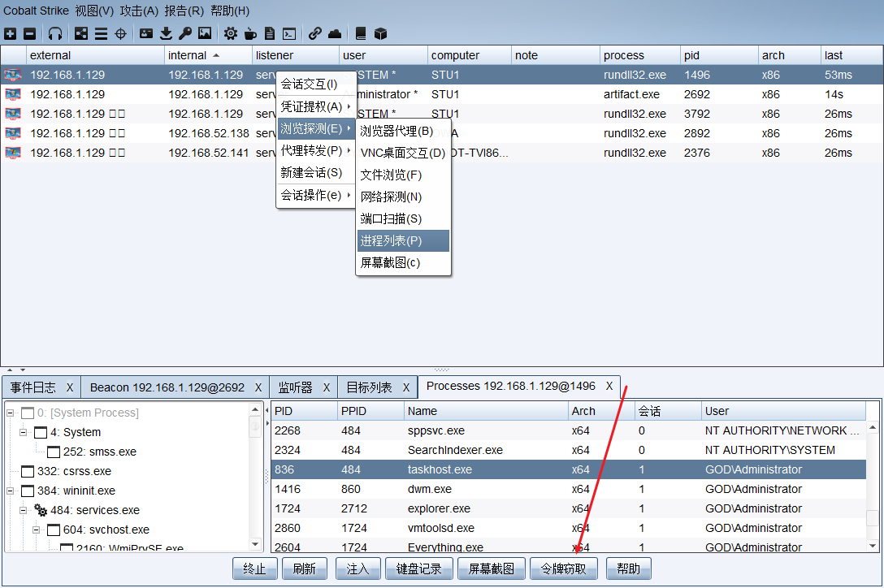
Task: Select the explorer.exe process row
Action: 568,508
